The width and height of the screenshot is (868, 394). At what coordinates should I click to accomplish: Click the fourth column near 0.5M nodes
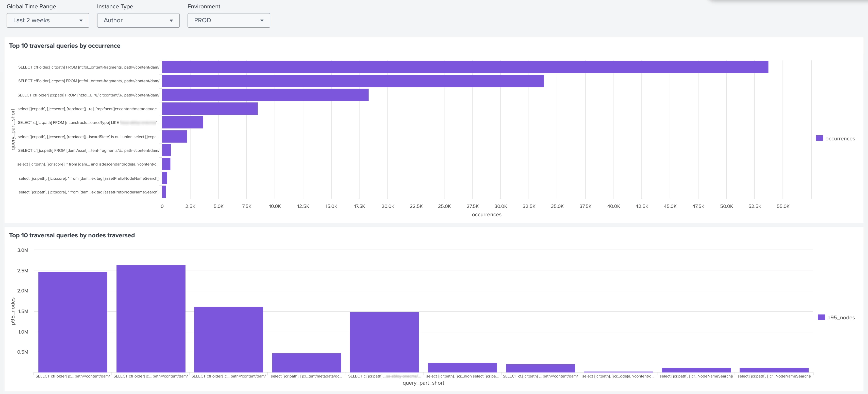pyautogui.click(x=307, y=363)
